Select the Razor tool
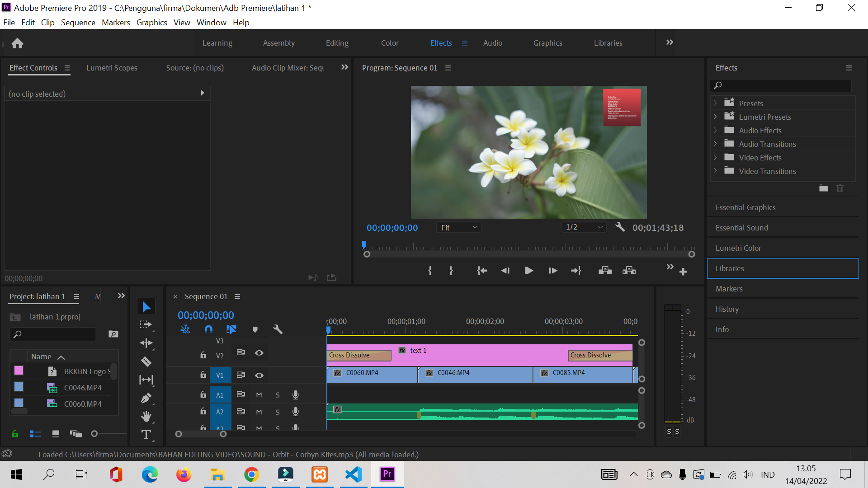868x488 pixels. point(146,361)
